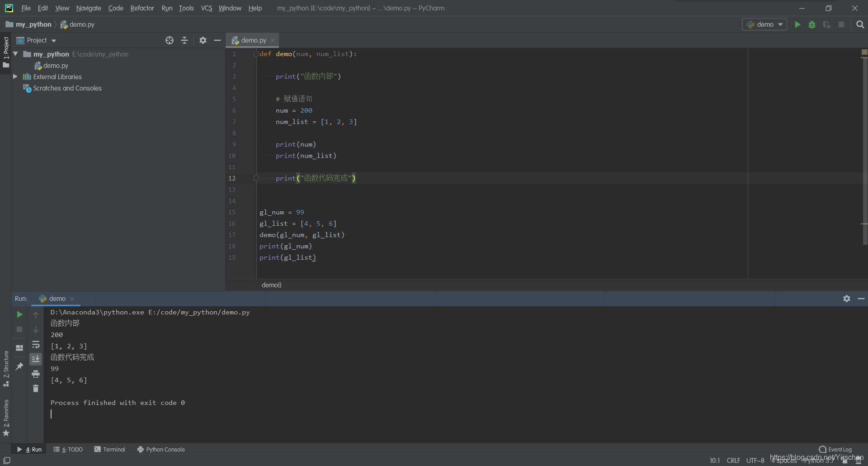Click the yellow inspection indicator atop scrollbar
868x466 pixels.
click(x=864, y=52)
